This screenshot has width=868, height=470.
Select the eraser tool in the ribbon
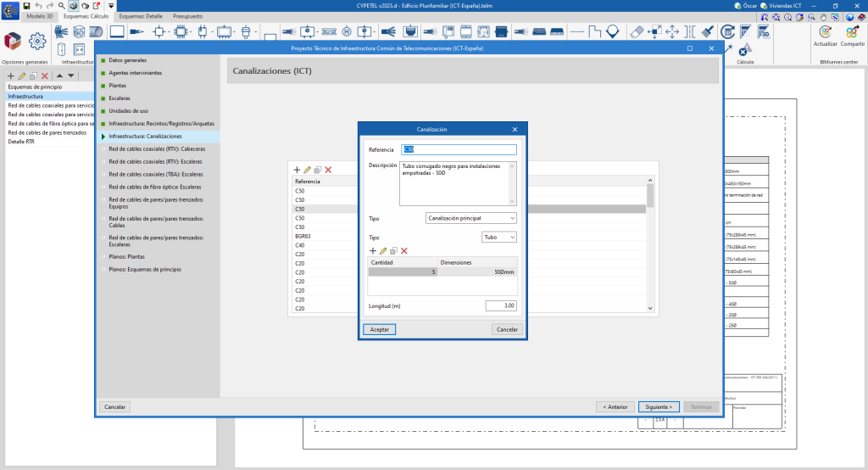[x=638, y=31]
